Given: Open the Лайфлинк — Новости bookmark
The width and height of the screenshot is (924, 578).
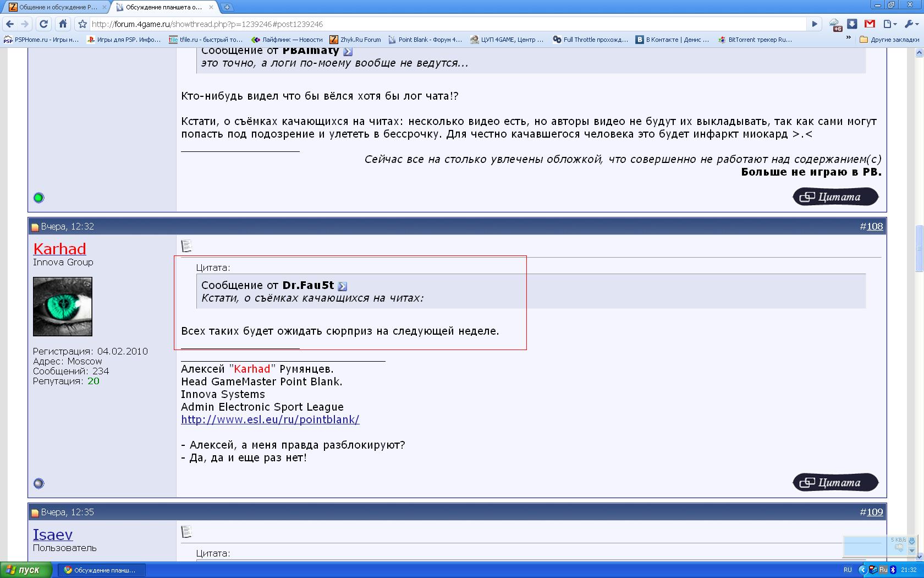Looking at the screenshot, I should [x=287, y=40].
